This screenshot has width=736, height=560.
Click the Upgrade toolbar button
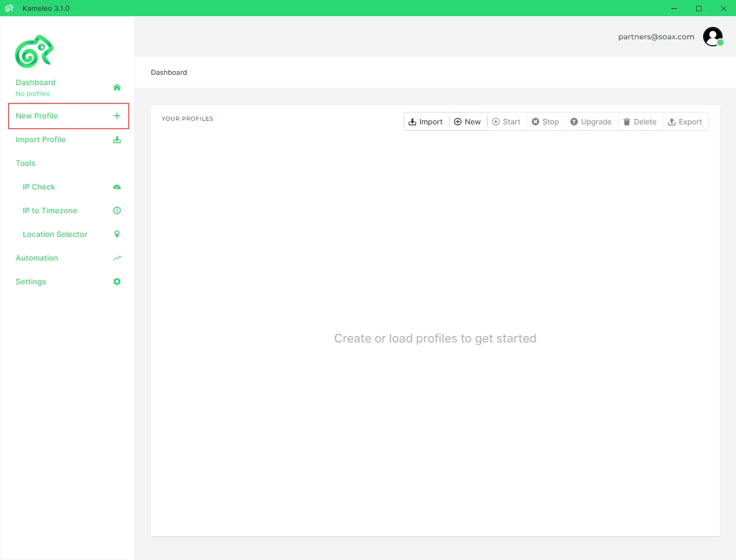(591, 122)
